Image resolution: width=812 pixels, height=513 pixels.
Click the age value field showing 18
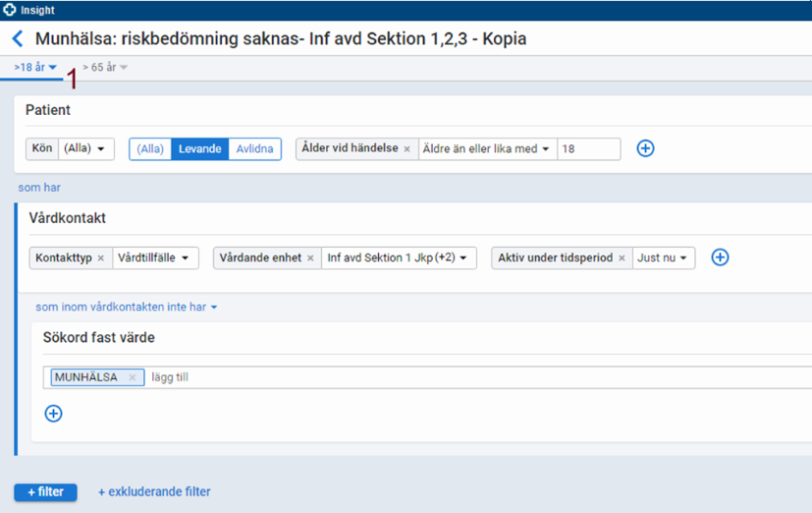click(589, 148)
